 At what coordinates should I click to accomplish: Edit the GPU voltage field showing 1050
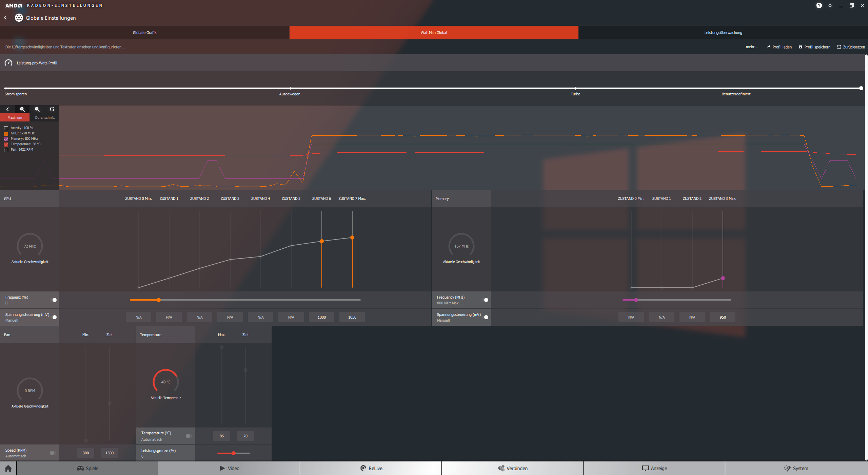[x=352, y=317]
